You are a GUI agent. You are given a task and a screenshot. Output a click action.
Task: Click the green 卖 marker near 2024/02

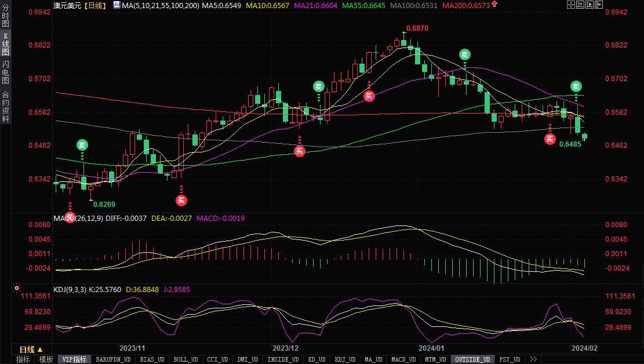(576, 86)
